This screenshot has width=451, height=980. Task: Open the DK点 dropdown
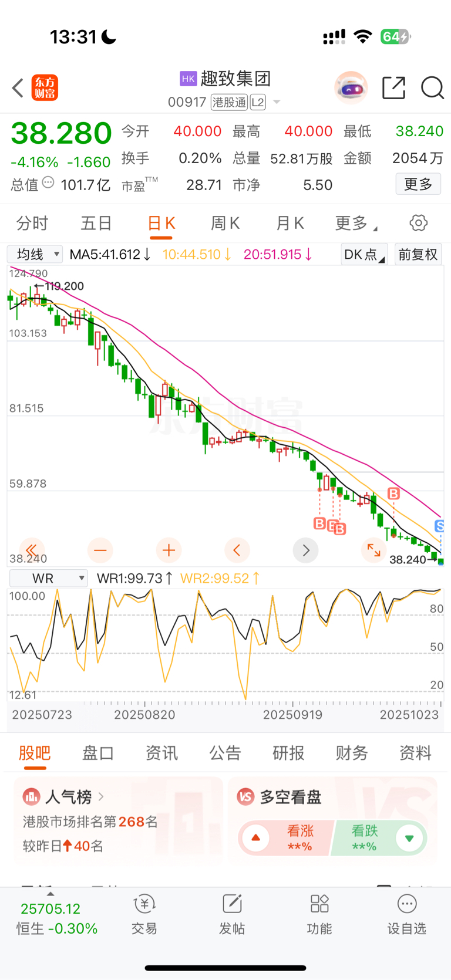pos(364,255)
